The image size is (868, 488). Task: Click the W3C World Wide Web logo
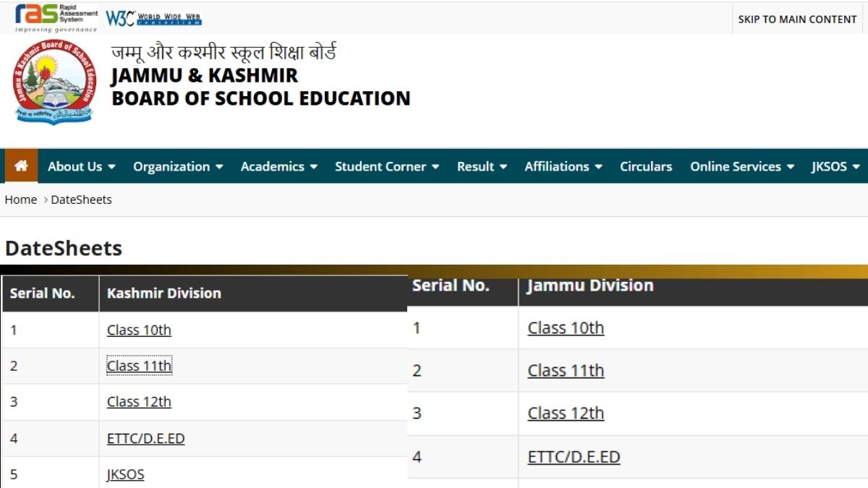pyautogui.click(x=154, y=19)
